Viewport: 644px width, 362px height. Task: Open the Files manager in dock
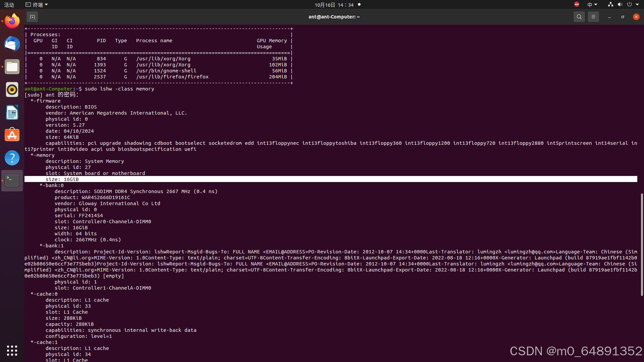click(12, 67)
